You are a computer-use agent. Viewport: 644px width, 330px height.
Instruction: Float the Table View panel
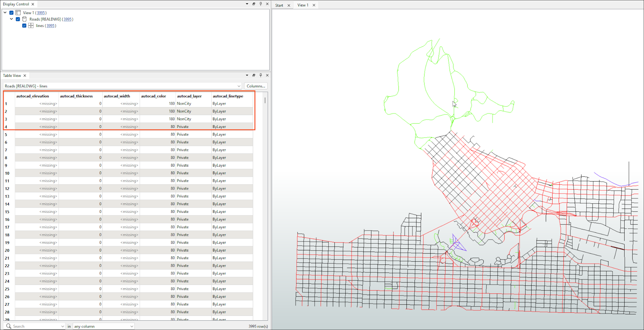pos(254,75)
